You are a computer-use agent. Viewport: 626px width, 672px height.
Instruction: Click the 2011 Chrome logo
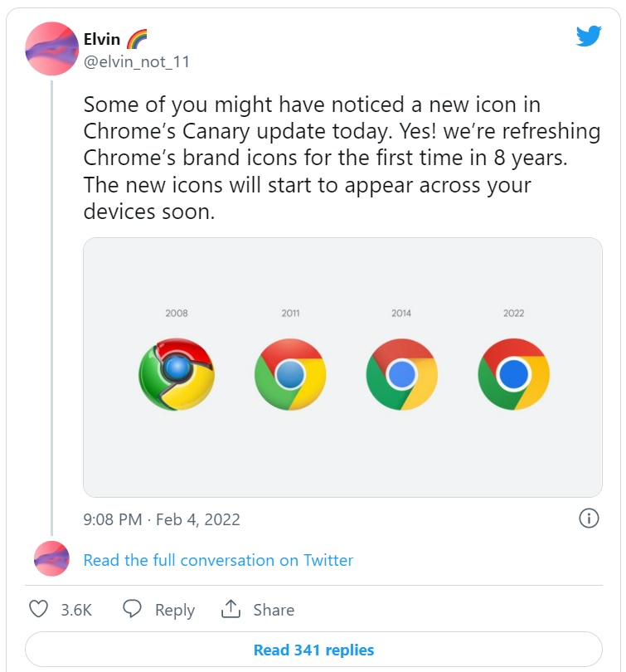[x=290, y=374]
